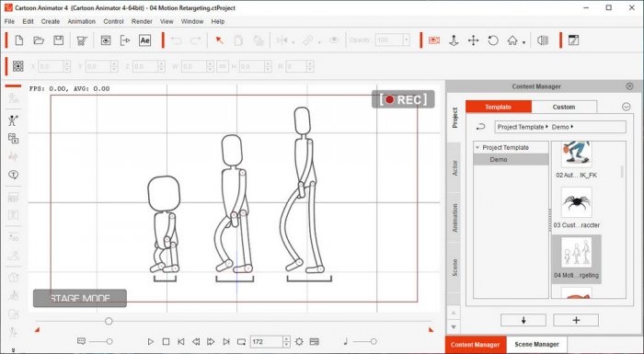Open the Window menu

(191, 21)
